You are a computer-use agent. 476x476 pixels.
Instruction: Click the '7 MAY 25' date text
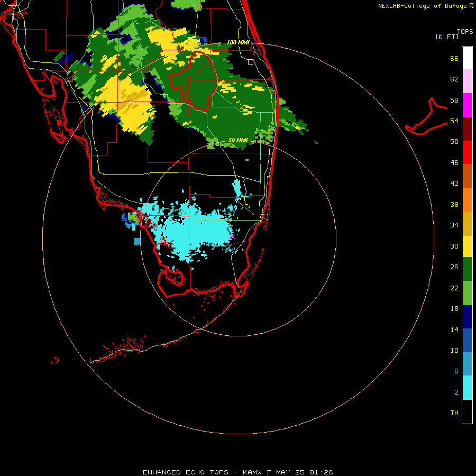tap(286, 472)
